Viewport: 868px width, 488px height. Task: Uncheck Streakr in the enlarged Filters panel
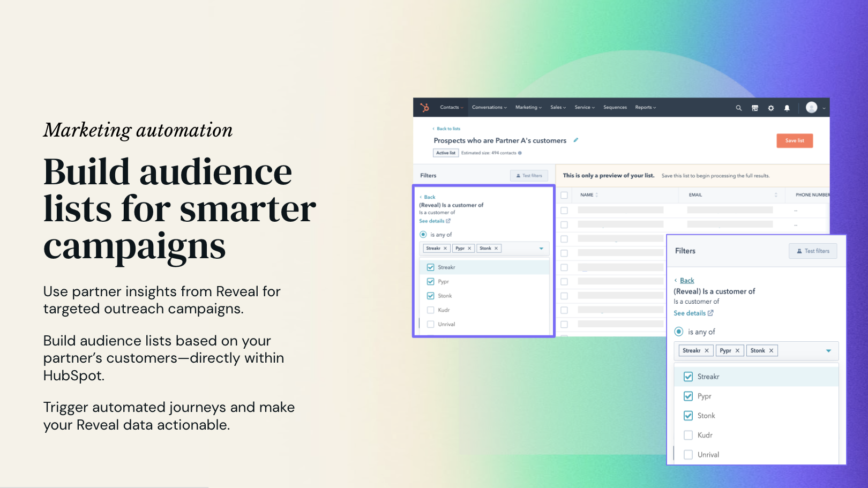(x=689, y=377)
